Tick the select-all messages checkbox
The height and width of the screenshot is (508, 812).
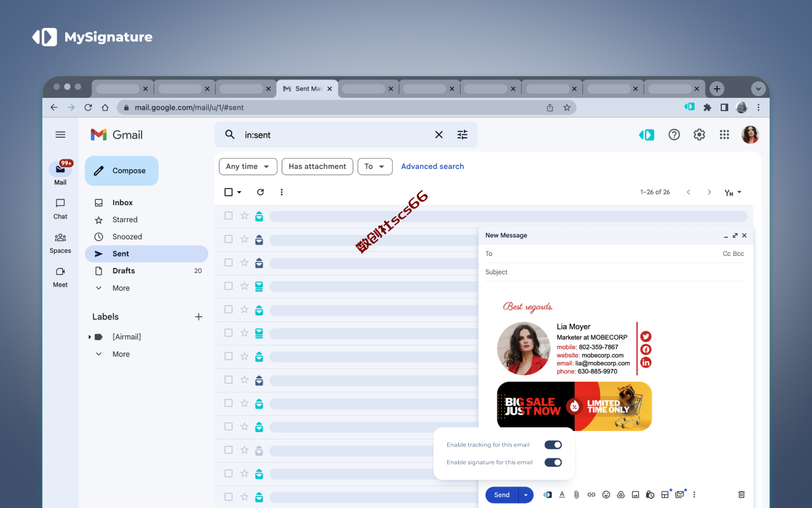coord(228,192)
